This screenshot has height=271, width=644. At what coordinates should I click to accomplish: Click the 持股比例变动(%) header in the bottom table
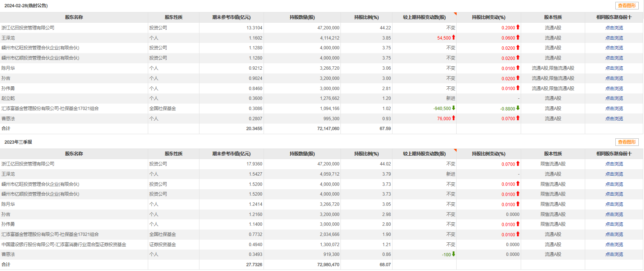coord(488,154)
